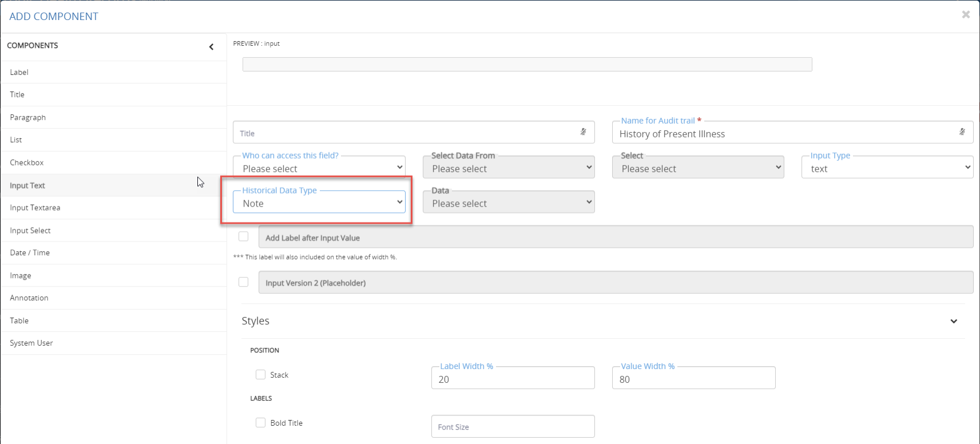
Task: Click the Font Size input field
Action: 513,427
